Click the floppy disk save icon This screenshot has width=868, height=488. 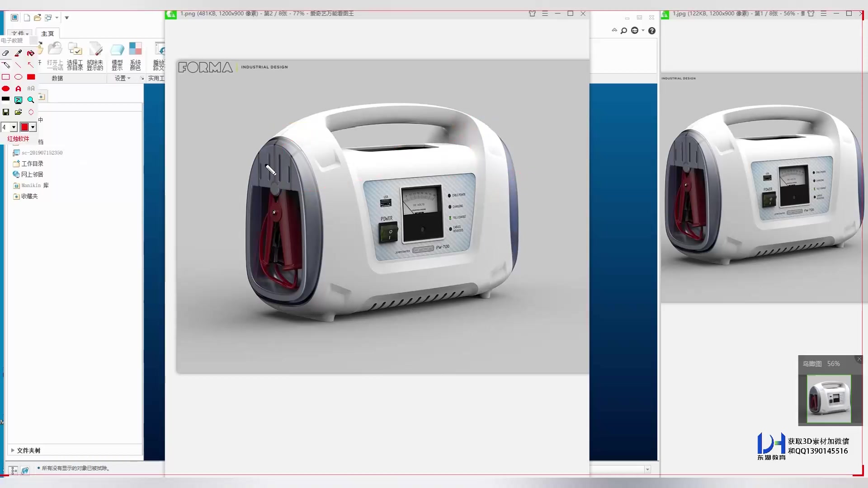(x=6, y=112)
